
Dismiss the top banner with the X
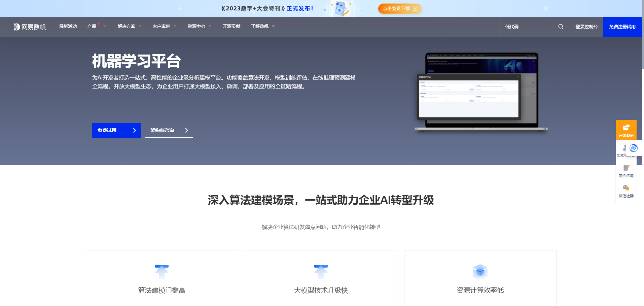pos(546,8)
